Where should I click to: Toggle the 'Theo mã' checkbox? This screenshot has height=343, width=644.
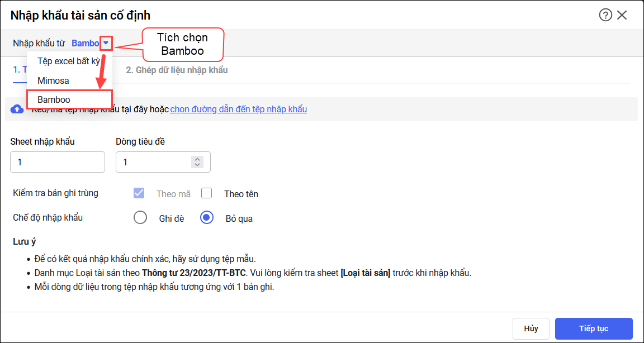pyautogui.click(x=139, y=193)
